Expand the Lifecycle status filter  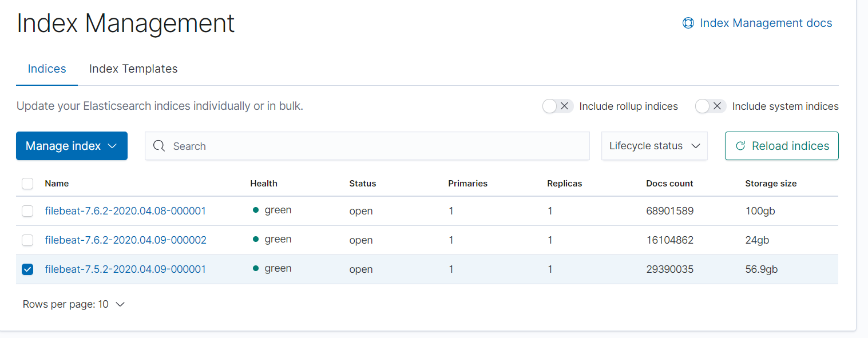tap(654, 146)
